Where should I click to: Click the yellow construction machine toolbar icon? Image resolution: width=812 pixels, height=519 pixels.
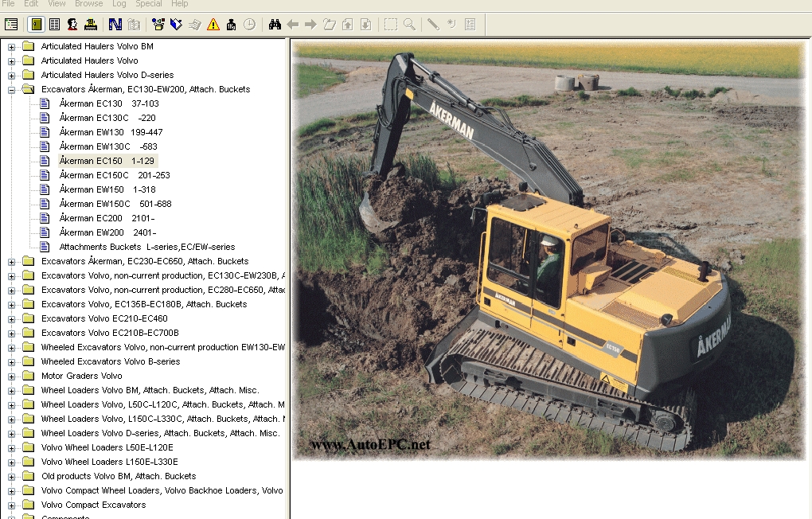point(91,25)
